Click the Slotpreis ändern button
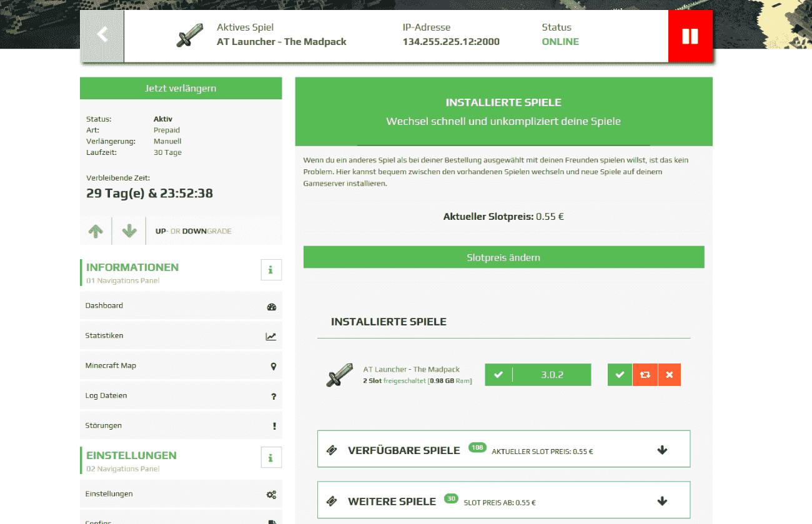Image resolution: width=812 pixels, height=524 pixels. (x=503, y=257)
